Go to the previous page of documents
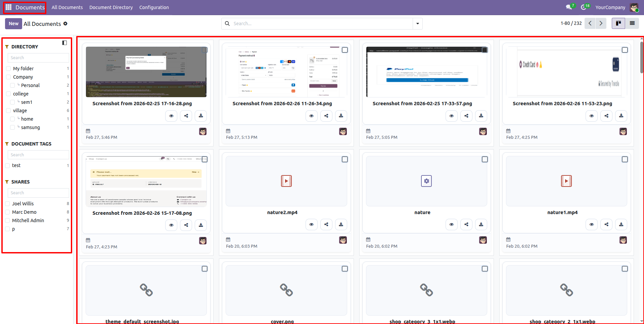Screen dimensions: 644x324 click(590, 23)
